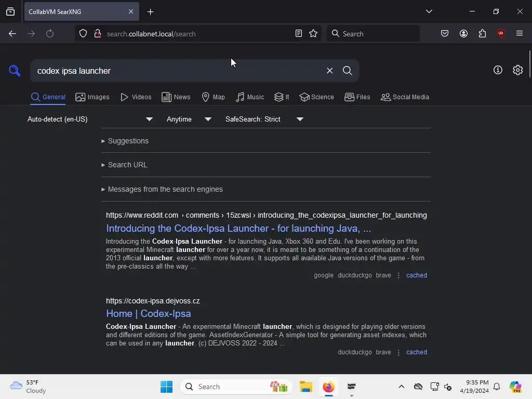Show hidden tray icons chevron

pyautogui.click(x=402, y=387)
